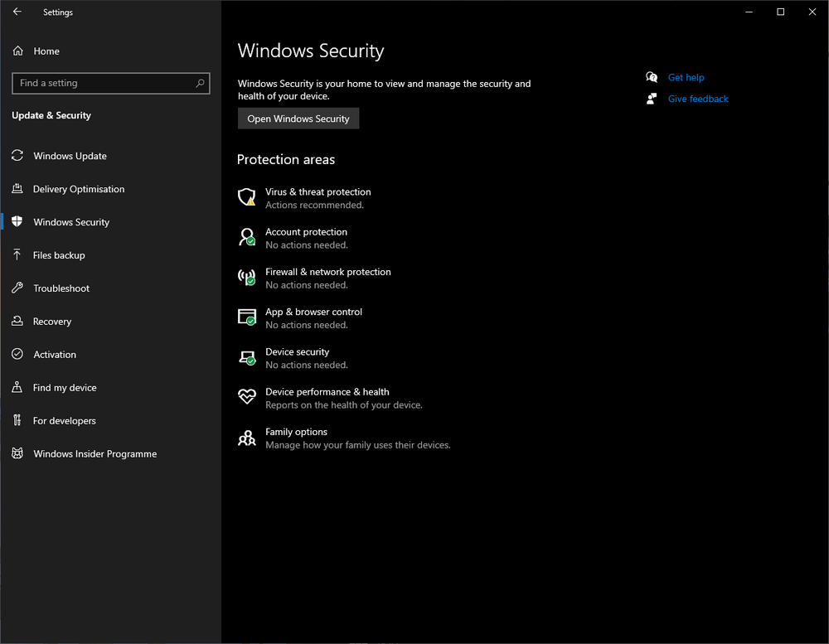
Task: Click the Get help link
Action: point(686,78)
